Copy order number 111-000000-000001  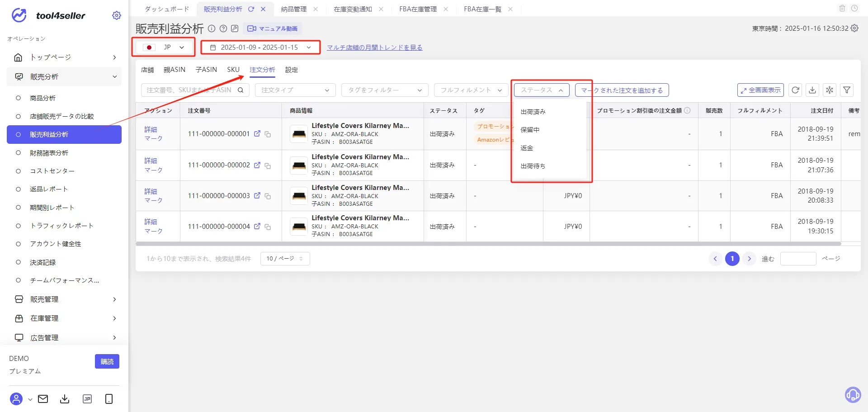point(268,134)
